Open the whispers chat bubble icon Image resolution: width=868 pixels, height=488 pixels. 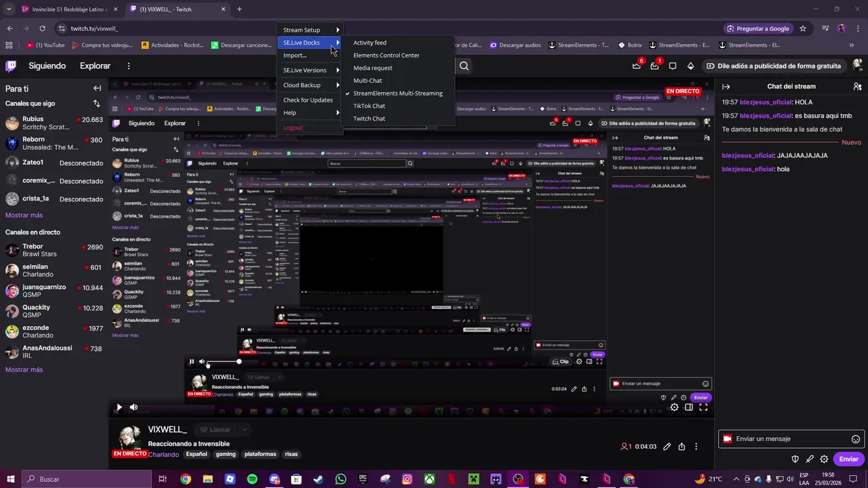(673, 66)
